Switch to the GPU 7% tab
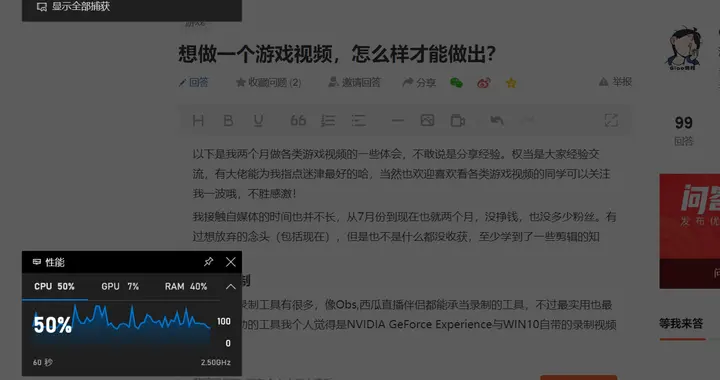This screenshot has height=380, width=720. click(x=120, y=286)
